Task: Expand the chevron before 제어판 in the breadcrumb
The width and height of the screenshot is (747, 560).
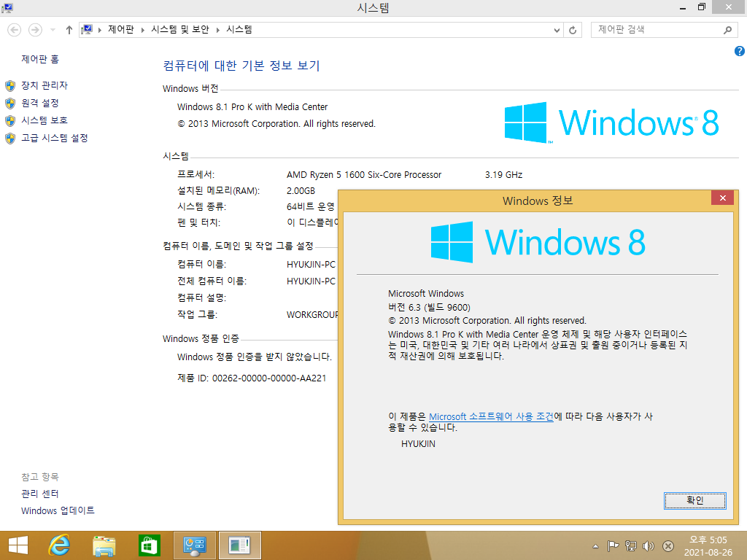Action: point(100,30)
